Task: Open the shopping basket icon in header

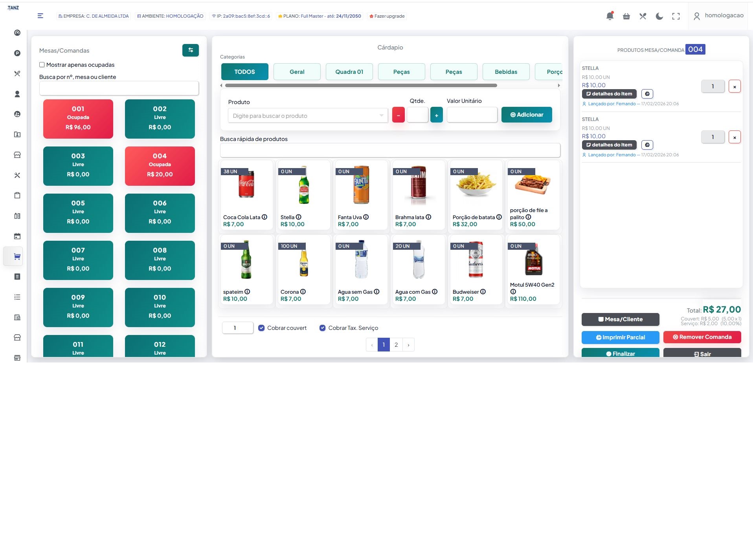Action: click(x=626, y=16)
